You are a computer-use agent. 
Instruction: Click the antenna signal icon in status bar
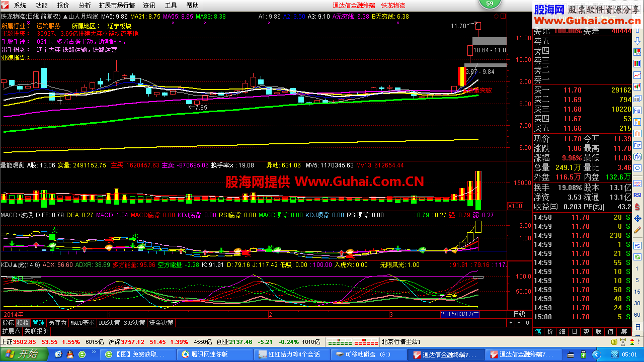[623, 342]
